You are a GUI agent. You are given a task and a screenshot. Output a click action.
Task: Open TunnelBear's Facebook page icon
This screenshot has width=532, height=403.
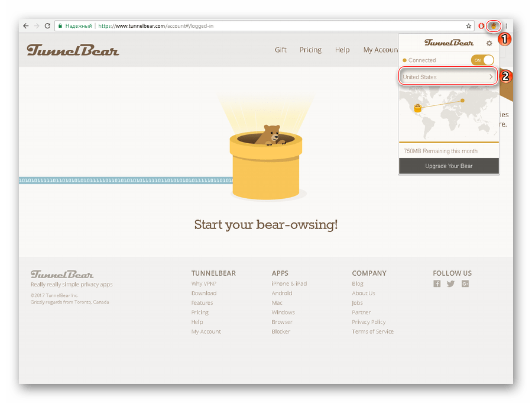(437, 284)
